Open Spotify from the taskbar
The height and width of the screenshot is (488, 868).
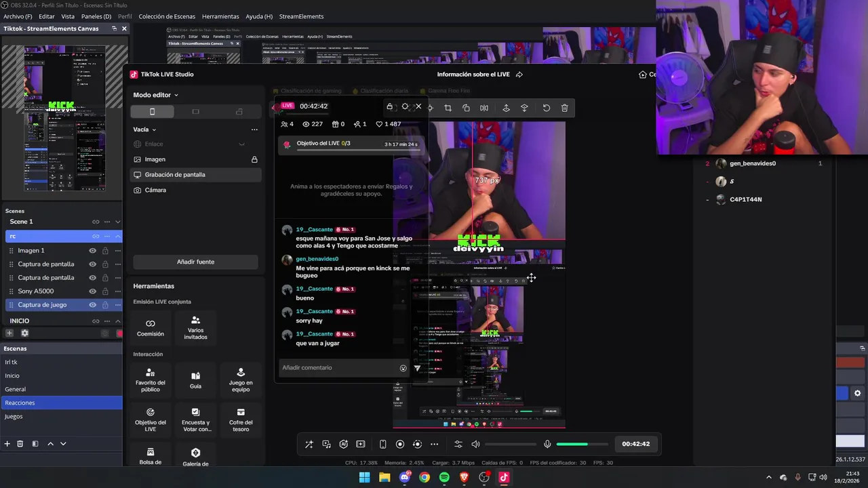444,477
